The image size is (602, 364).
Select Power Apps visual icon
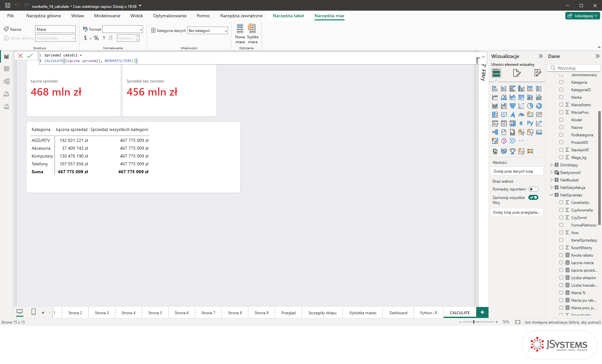[504, 141]
